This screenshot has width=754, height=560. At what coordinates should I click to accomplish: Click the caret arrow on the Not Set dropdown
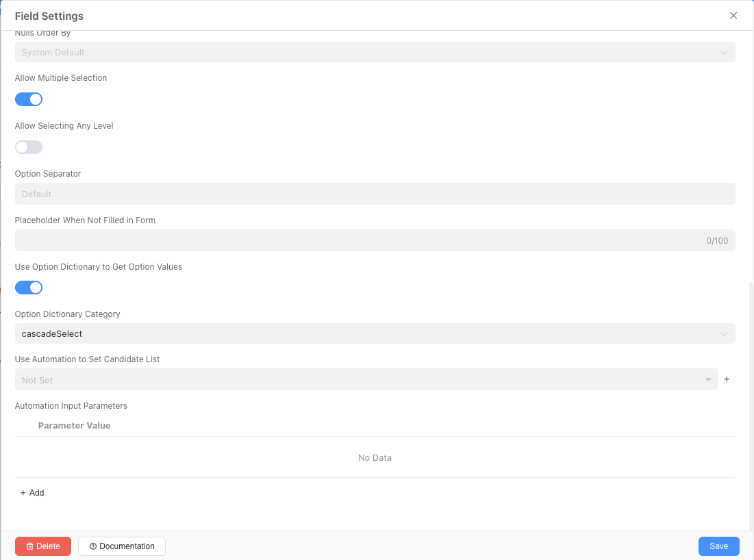[708, 380]
